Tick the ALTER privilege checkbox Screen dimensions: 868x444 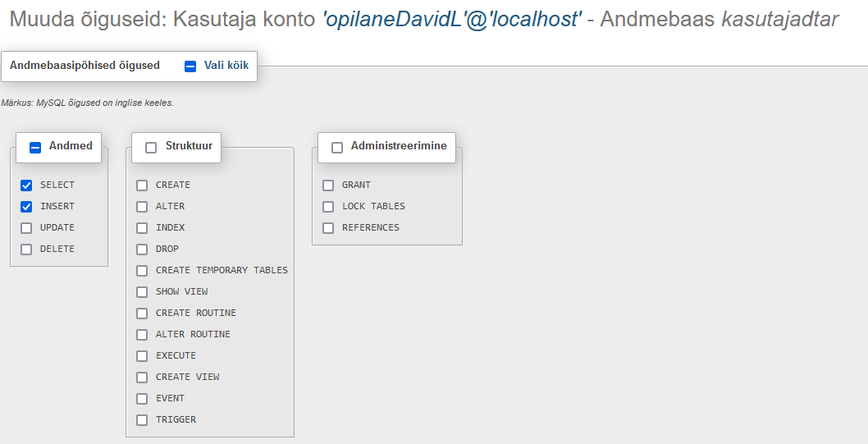coord(142,207)
